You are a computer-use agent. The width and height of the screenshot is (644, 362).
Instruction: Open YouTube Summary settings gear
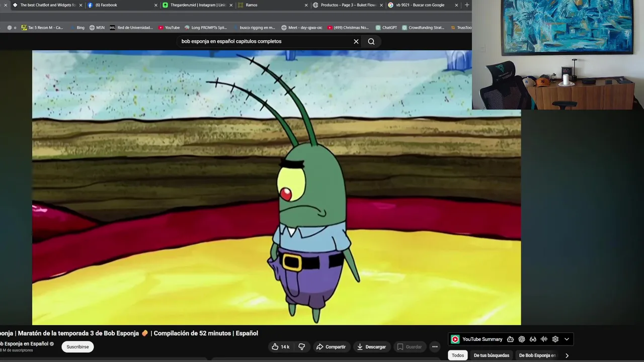555,339
